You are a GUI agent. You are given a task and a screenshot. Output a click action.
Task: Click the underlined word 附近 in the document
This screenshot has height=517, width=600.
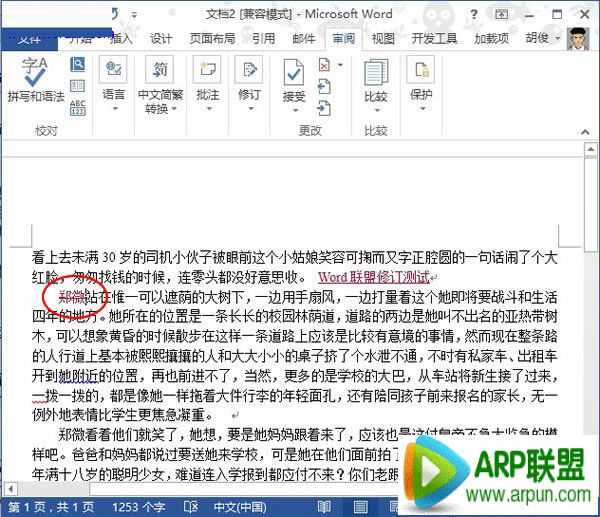pyautogui.click(x=85, y=376)
